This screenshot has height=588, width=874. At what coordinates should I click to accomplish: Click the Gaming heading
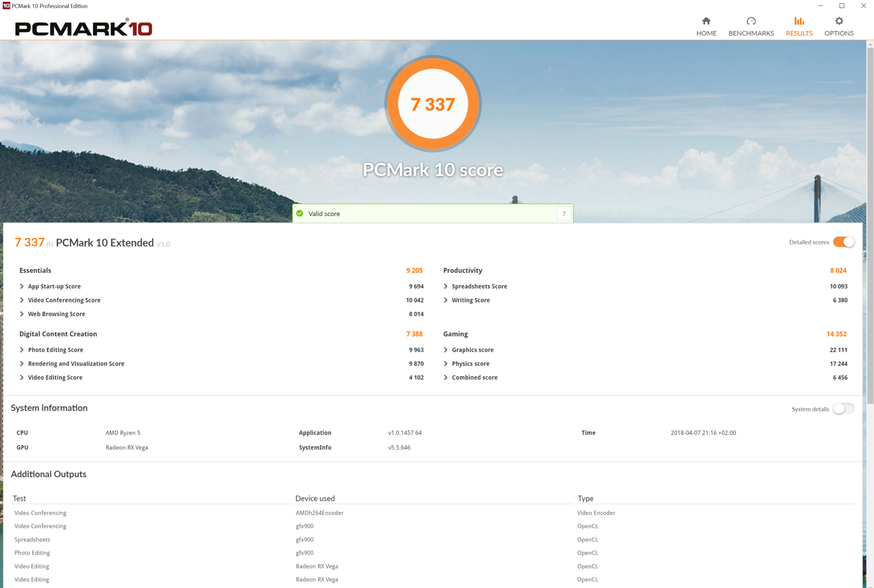pos(455,334)
